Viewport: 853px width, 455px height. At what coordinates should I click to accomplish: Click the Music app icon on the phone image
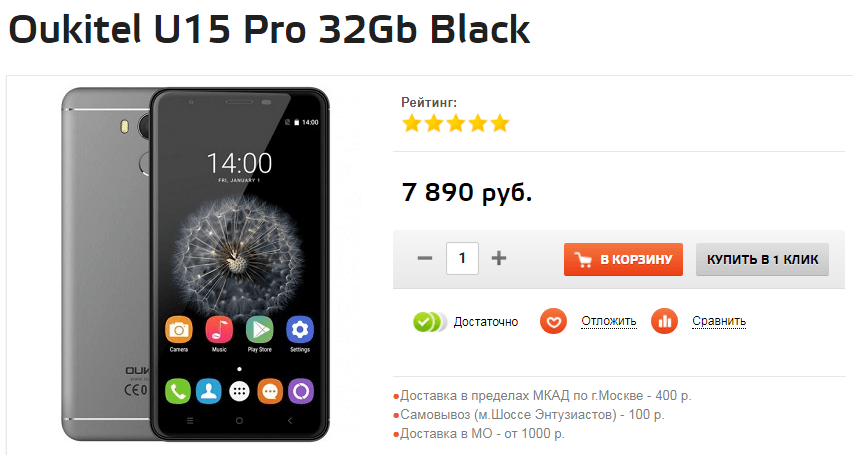coord(219,329)
